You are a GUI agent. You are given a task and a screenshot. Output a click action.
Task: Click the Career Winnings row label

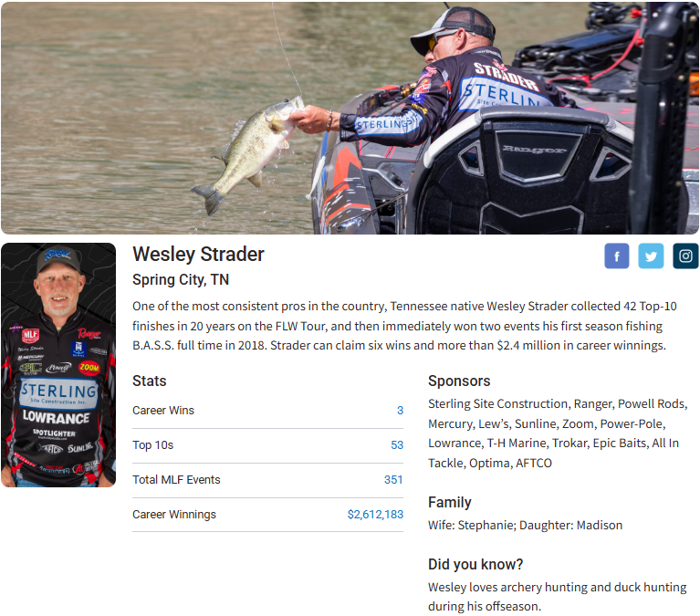[x=174, y=514]
